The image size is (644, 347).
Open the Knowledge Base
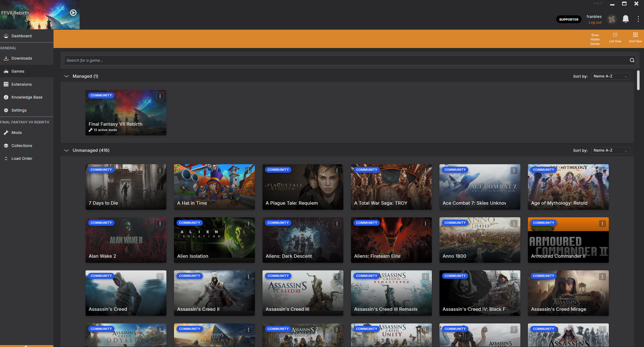pos(27,97)
